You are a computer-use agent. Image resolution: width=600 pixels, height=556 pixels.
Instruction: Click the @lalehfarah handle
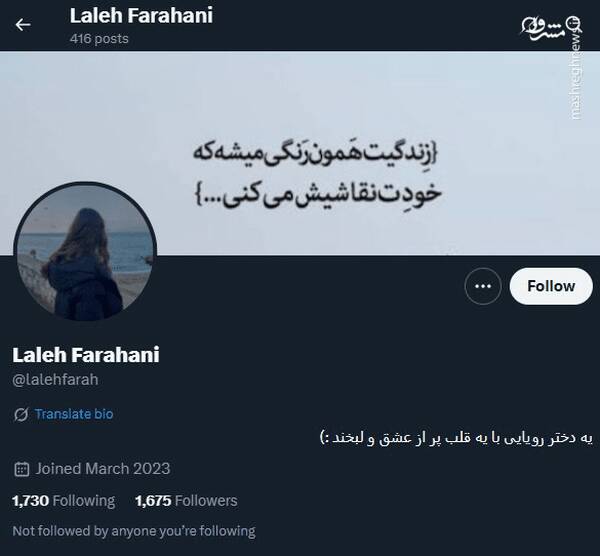[55, 380]
